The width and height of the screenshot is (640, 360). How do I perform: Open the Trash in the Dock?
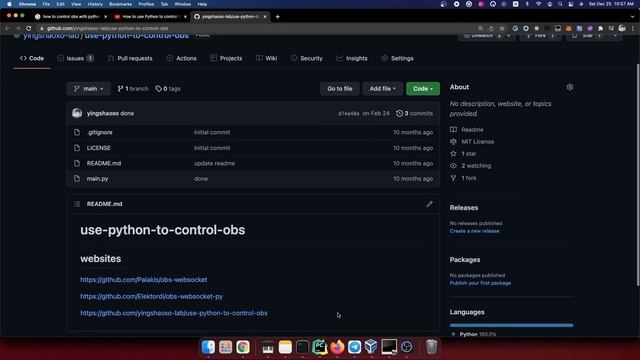[x=431, y=347]
